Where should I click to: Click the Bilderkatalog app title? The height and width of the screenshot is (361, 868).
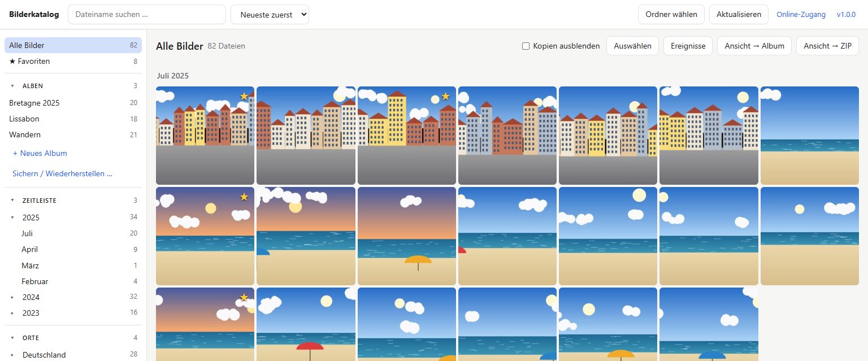(x=34, y=15)
